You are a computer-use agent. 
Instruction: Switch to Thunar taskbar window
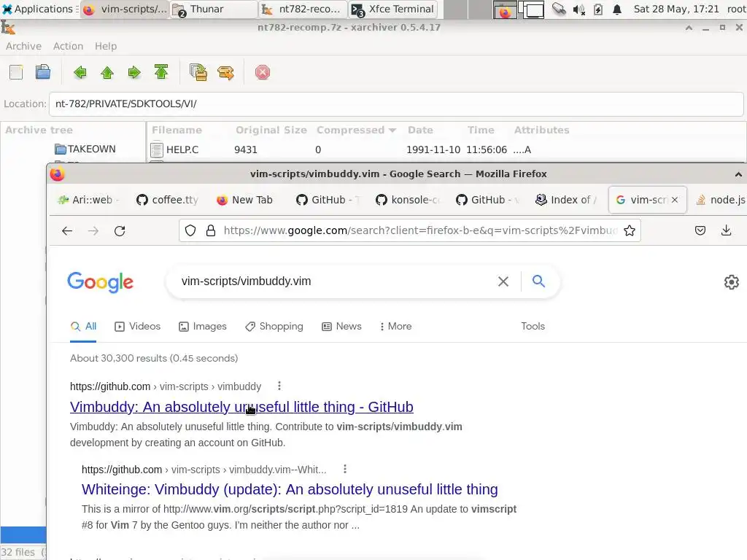(x=214, y=9)
